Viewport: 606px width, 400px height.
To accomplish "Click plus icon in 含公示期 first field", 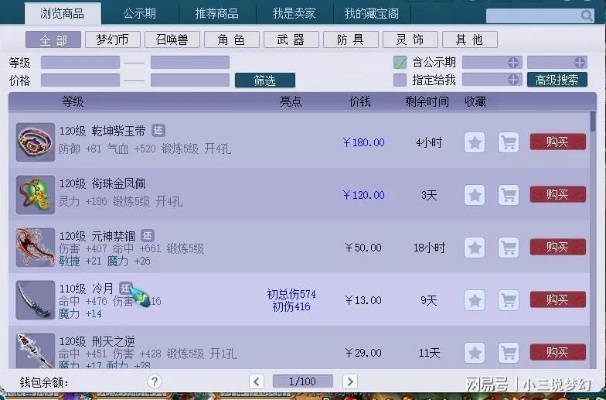I will point(513,62).
